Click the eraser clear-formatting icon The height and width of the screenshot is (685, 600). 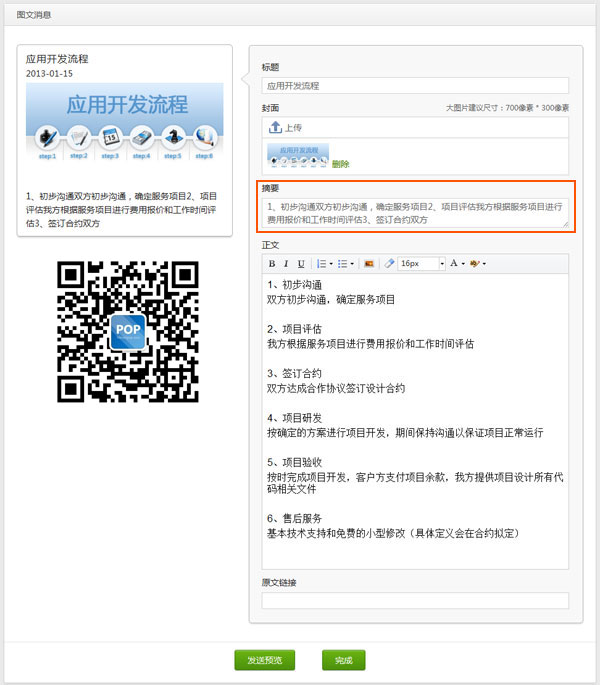click(389, 264)
